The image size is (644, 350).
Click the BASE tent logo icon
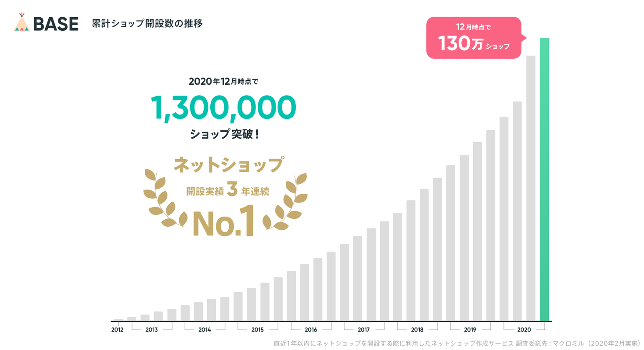click(x=22, y=22)
